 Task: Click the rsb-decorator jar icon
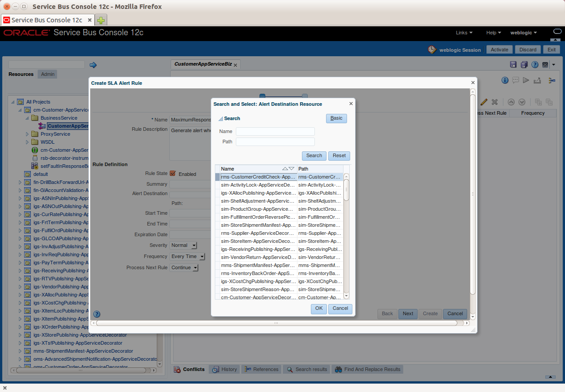click(35, 158)
